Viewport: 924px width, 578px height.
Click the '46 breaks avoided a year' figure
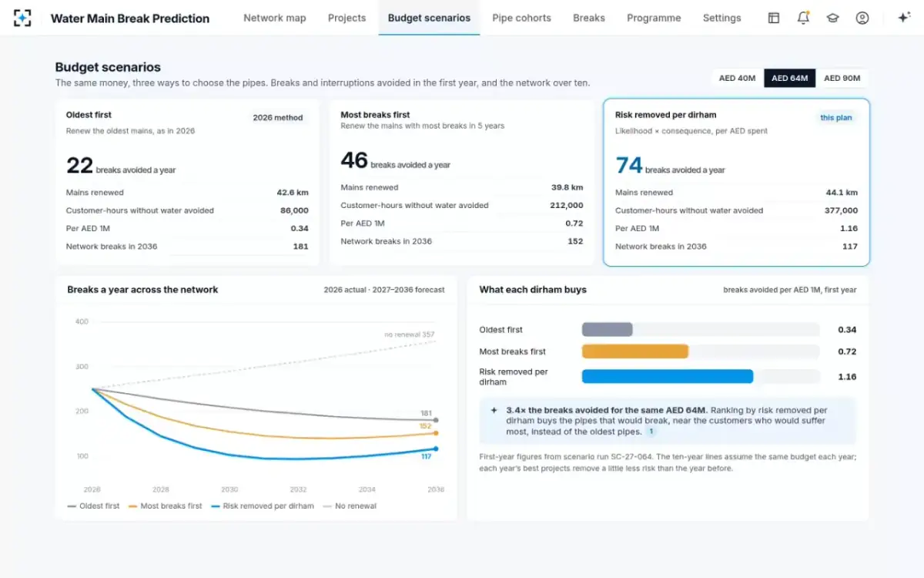click(396, 160)
